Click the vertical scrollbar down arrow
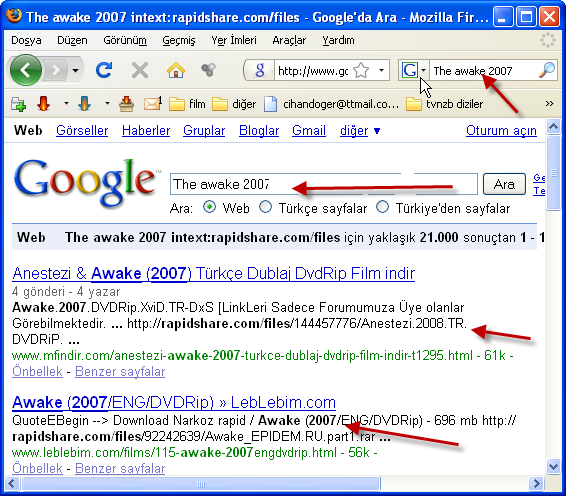The width and height of the screenshot is (566, 496). [553, 467]
